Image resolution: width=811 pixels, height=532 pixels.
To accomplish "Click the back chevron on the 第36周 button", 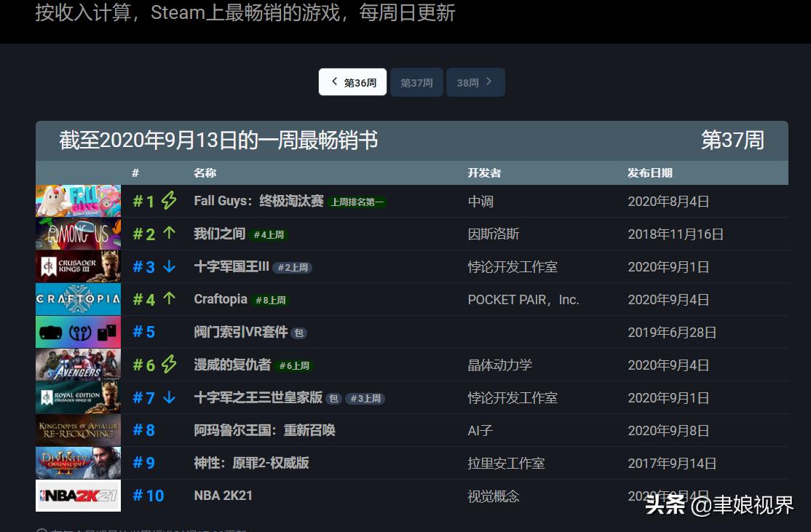I will 334,82.
